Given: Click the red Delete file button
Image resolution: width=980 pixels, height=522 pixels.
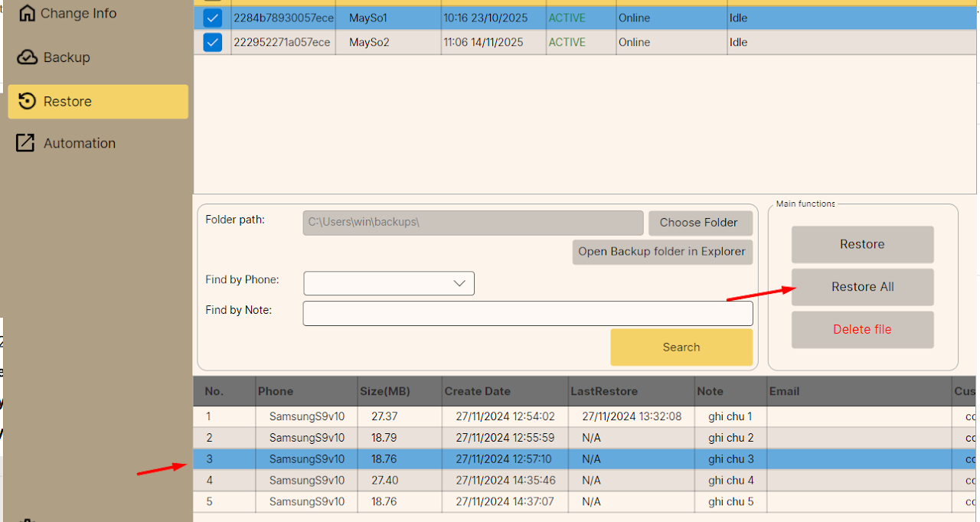Looking at the screenshot, I should pos(862,329).
